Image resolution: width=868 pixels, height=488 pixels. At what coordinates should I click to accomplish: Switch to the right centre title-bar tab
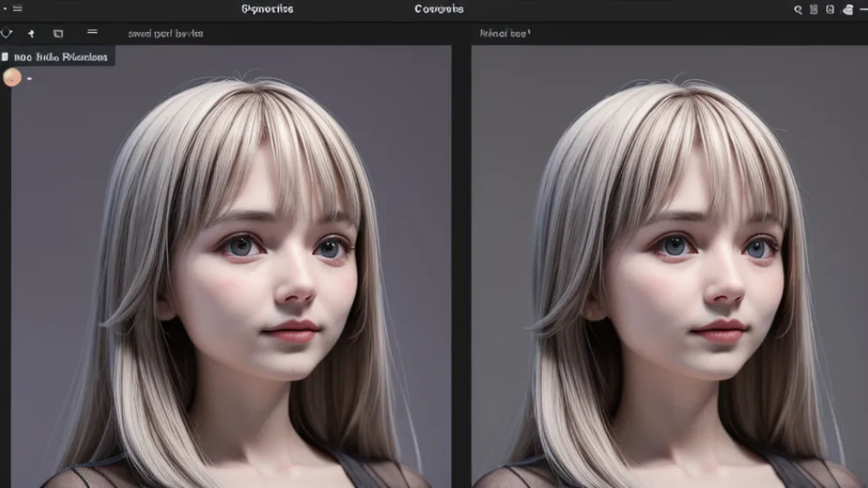pos(439,9)
